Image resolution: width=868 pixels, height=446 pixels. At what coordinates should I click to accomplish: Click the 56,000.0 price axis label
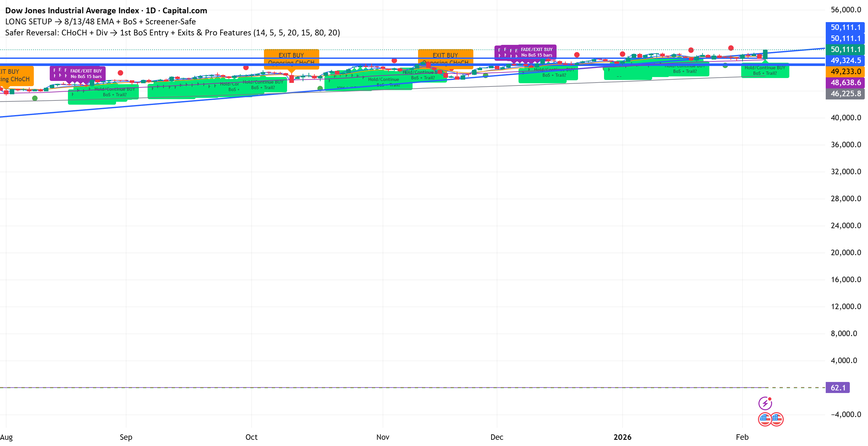[846, 10]
